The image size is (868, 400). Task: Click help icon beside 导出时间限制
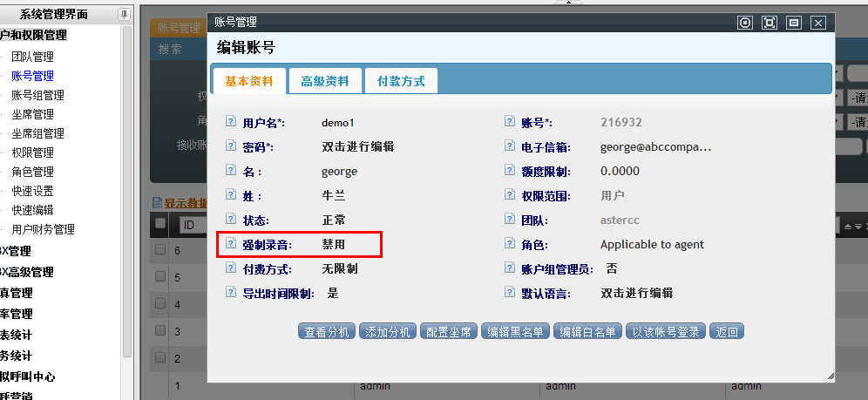tap(231, 294)
